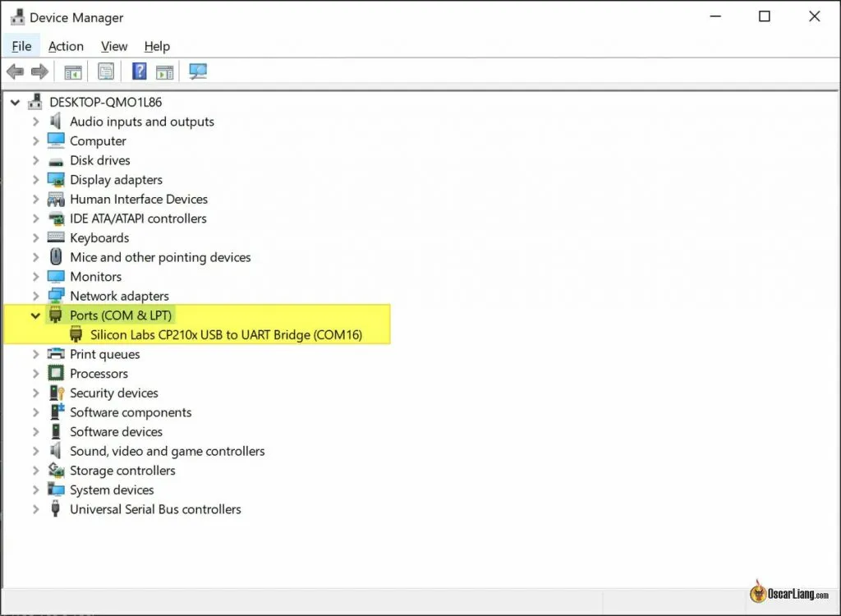
Task: Click Show/Hide Console Tree toolbar icon
Action: pyautogui.click(x=73, y=71)
